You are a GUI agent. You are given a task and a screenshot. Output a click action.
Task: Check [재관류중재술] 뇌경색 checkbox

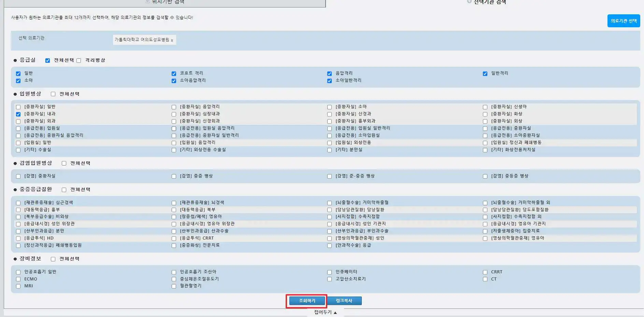point(174,203)
